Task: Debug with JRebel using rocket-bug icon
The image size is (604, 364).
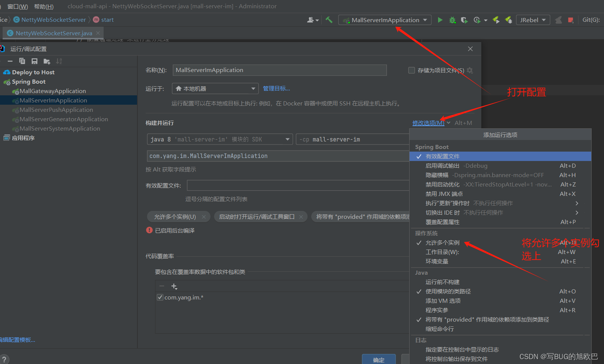Action: [509, 20]
